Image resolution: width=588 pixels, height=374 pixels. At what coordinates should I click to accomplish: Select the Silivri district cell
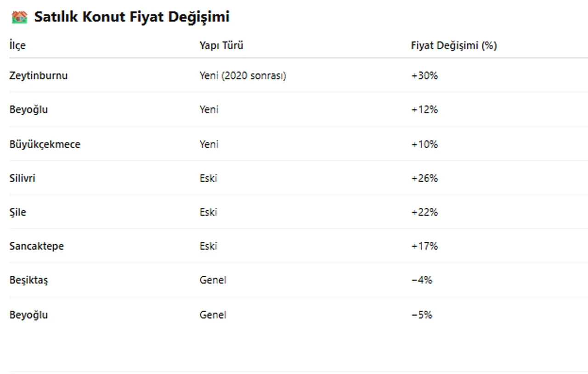pyautogui.click(x=22, y=178)
